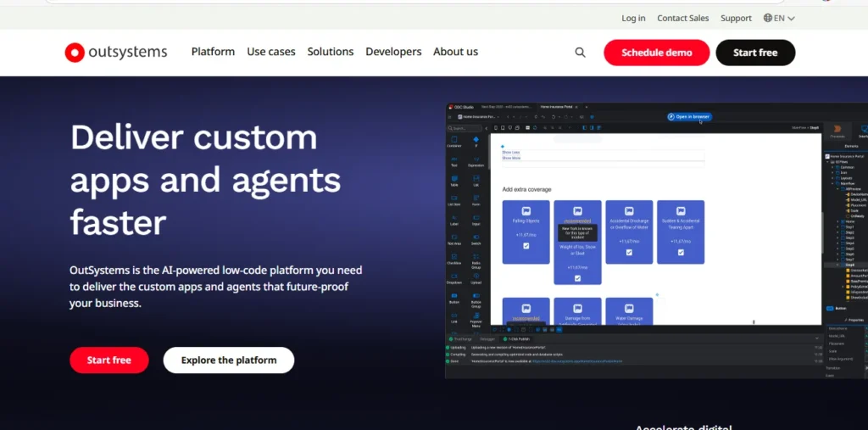Viewport: 868px width, 430px height.
Task: Choose the List widget icon in ODC Studio preview
Action: tap(476, 178)
